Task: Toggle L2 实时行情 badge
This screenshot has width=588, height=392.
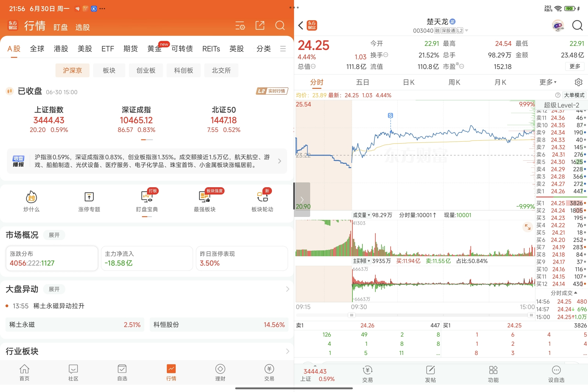Action: coord(272,91)
